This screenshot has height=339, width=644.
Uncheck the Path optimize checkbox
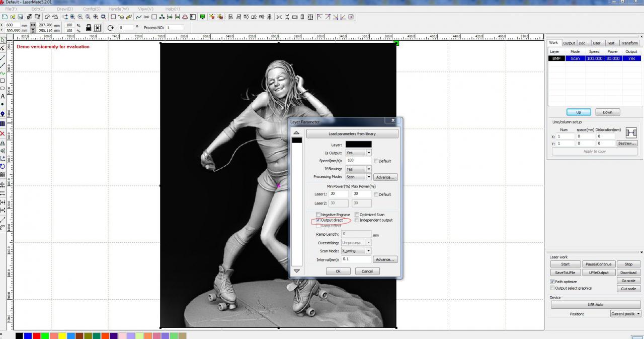pos(552,282)
